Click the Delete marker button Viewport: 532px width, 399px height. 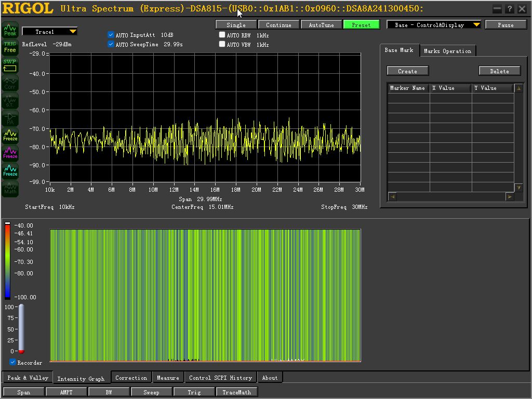click(499, 71)
